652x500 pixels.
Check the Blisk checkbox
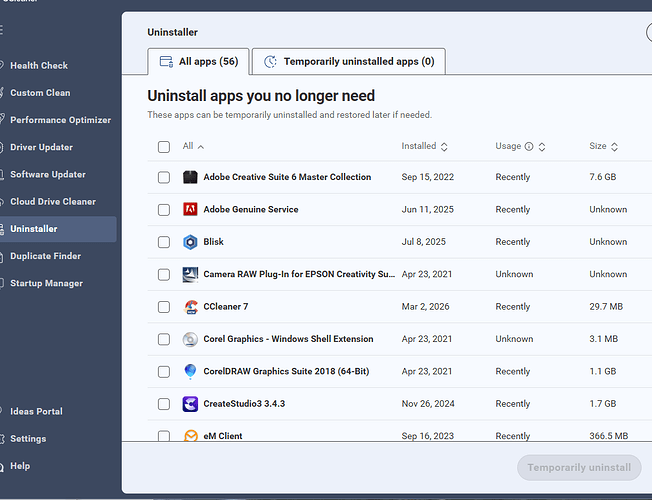point(164,242)
